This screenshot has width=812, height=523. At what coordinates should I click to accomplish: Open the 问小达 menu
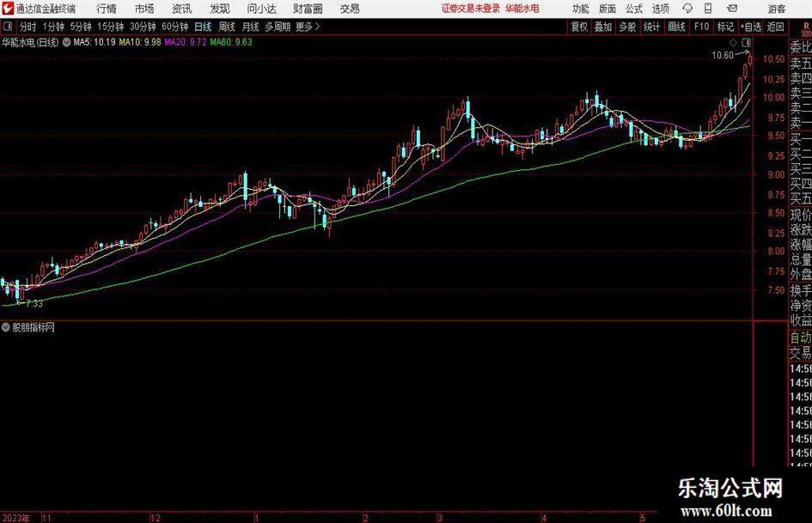tap(261, 9)
